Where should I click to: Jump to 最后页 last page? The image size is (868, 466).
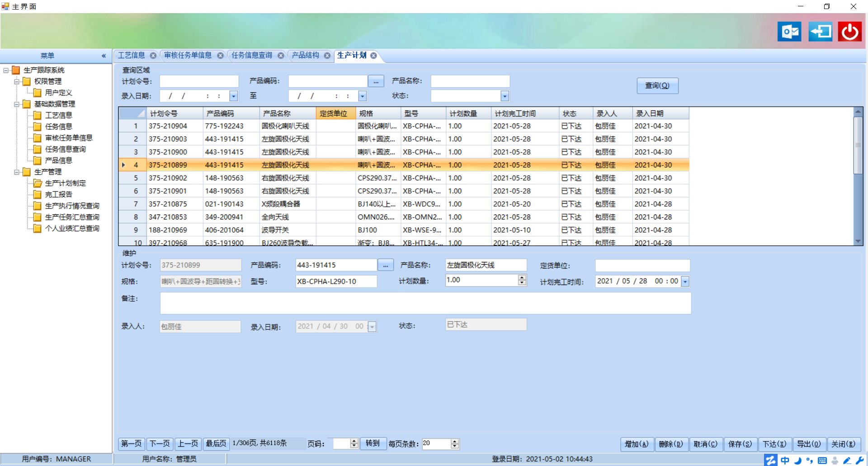tap(216, 444)
